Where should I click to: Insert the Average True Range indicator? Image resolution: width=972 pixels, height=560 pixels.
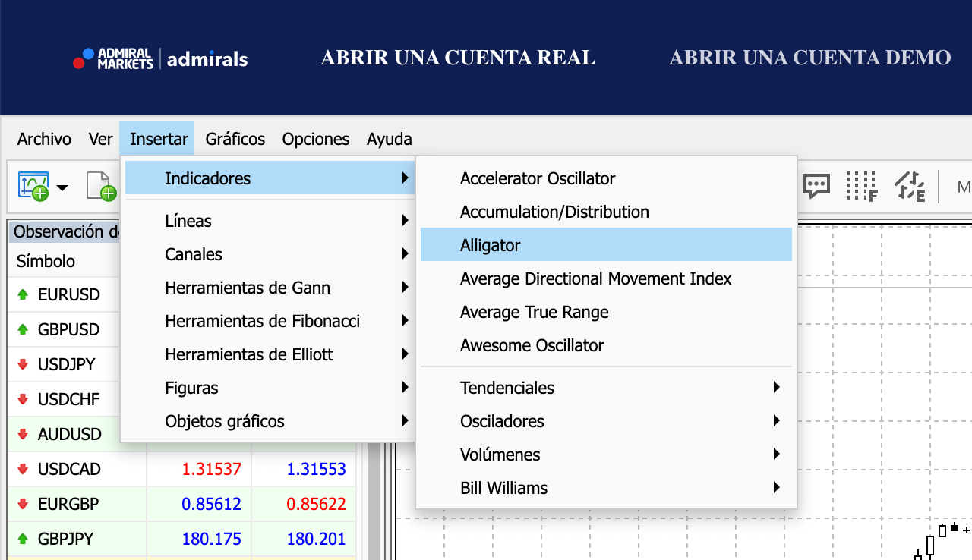click(606, 312)
